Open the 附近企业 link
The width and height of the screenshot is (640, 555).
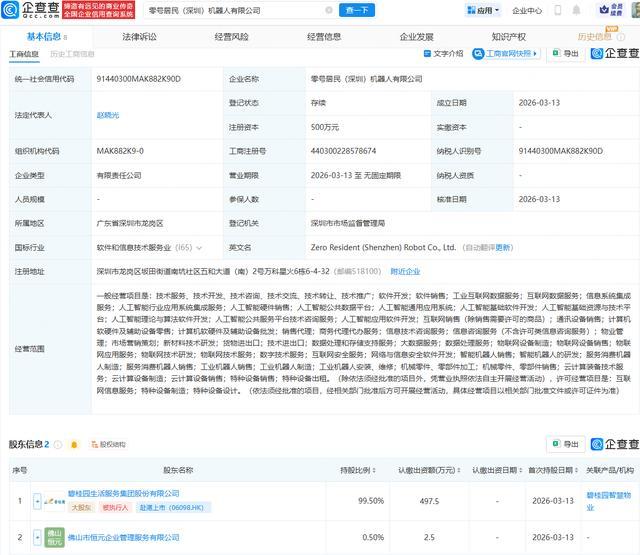[405, 271]
